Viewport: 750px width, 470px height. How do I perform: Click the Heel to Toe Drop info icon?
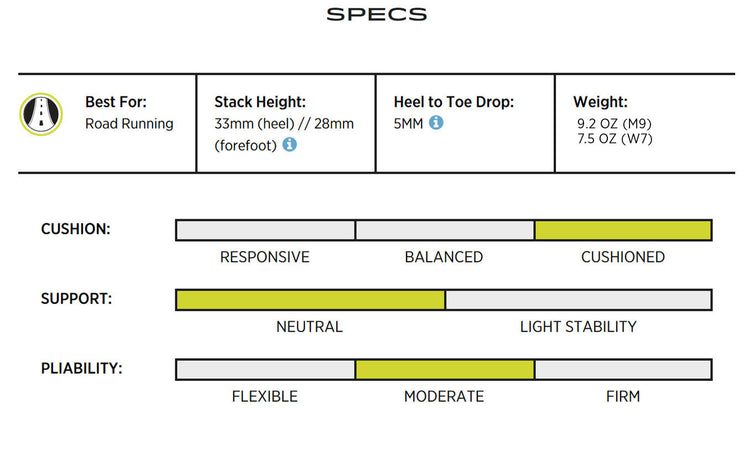tap(437, 123)
